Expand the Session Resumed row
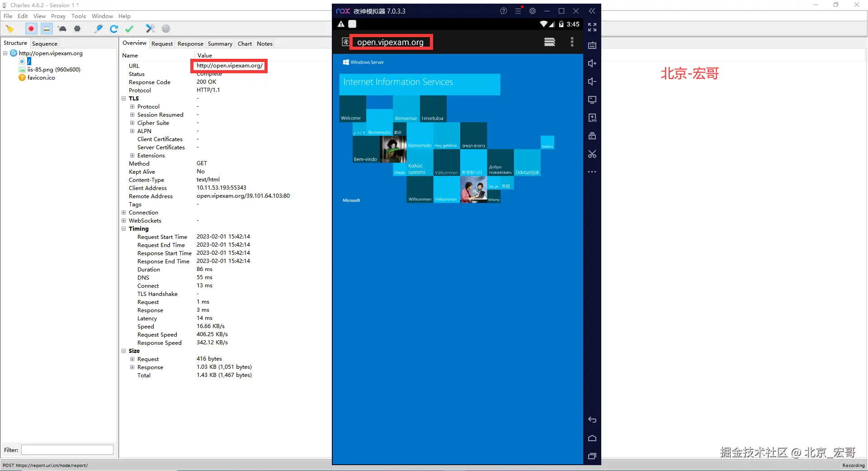 click(132, 115)
